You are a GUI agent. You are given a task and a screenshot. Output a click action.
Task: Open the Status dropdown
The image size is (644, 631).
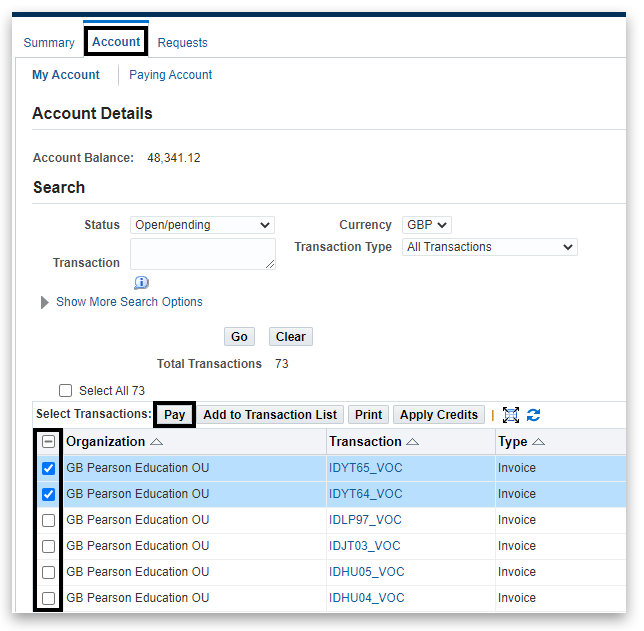(x=202, y=225)
